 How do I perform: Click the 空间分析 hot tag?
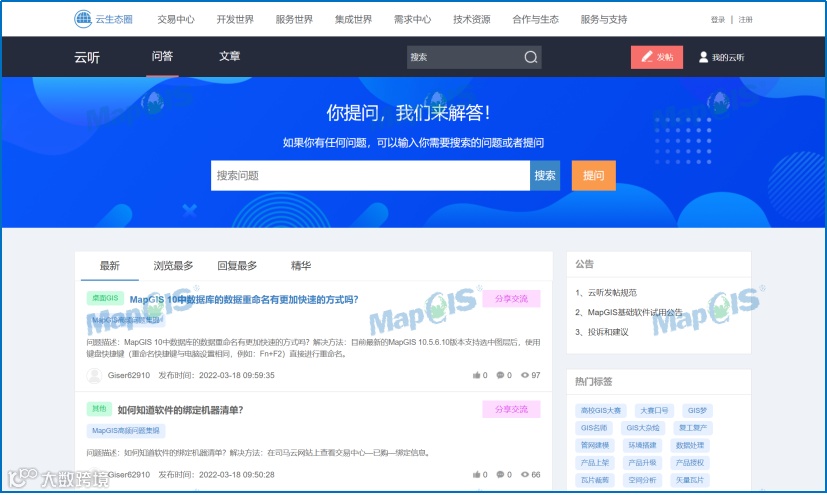[642, 480]
